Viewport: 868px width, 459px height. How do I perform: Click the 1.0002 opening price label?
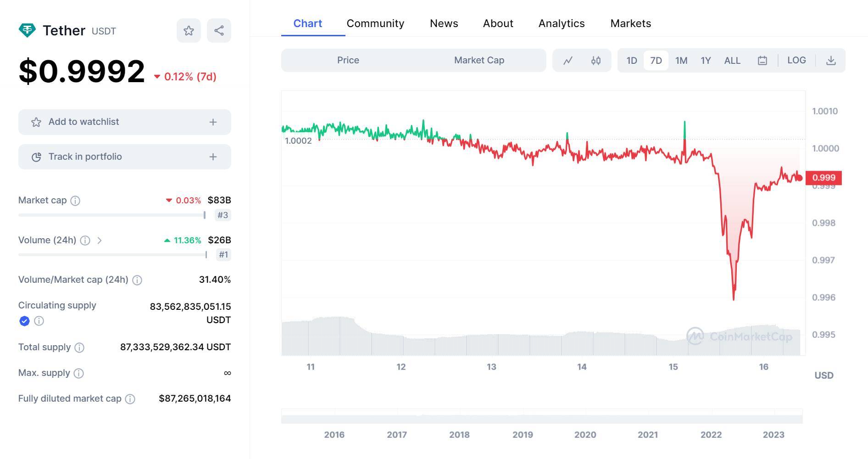[298, 141]
